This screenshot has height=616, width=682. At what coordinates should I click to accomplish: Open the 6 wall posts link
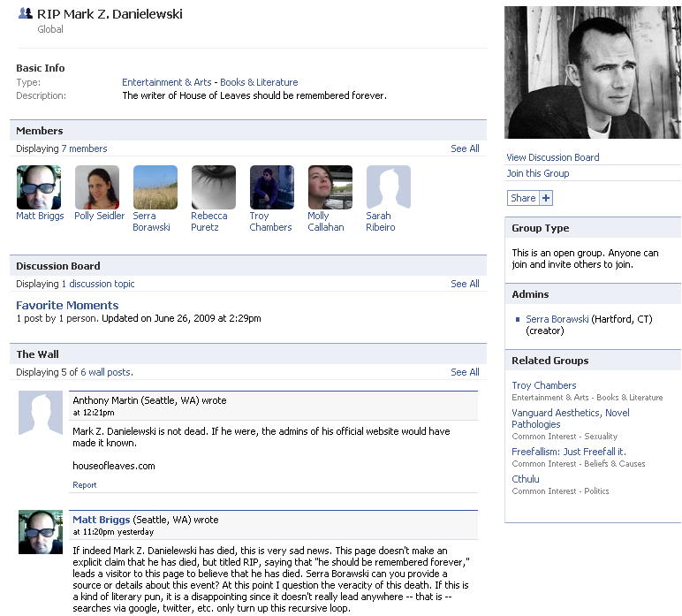(106, 372)
